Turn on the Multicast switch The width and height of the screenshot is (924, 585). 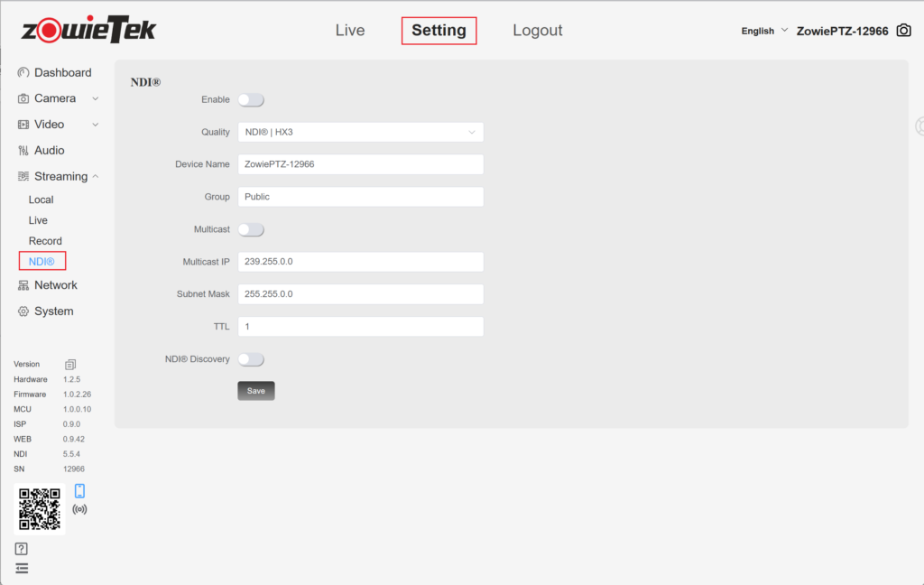coord(251,230)
